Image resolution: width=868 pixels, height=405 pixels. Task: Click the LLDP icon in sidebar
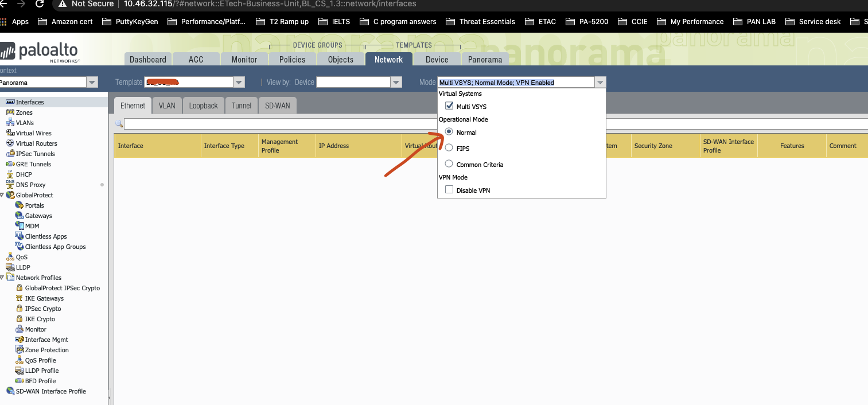click(10, 267)
